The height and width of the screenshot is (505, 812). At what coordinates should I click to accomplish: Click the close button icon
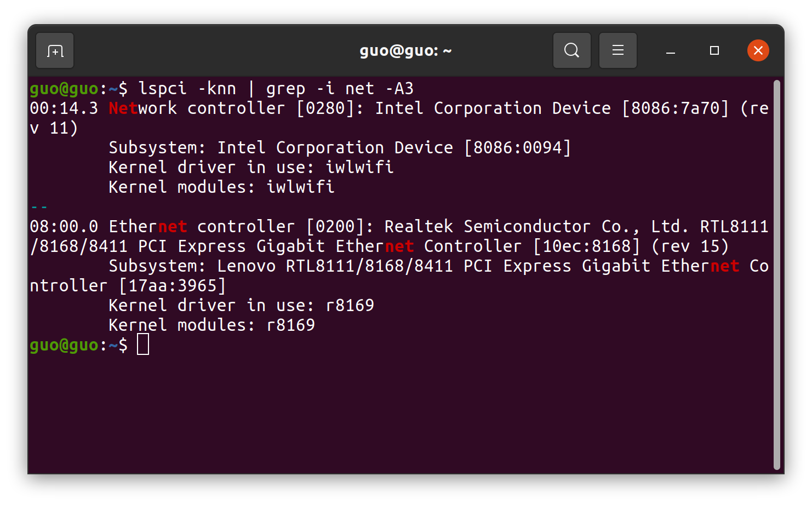[x=758, y=50]
